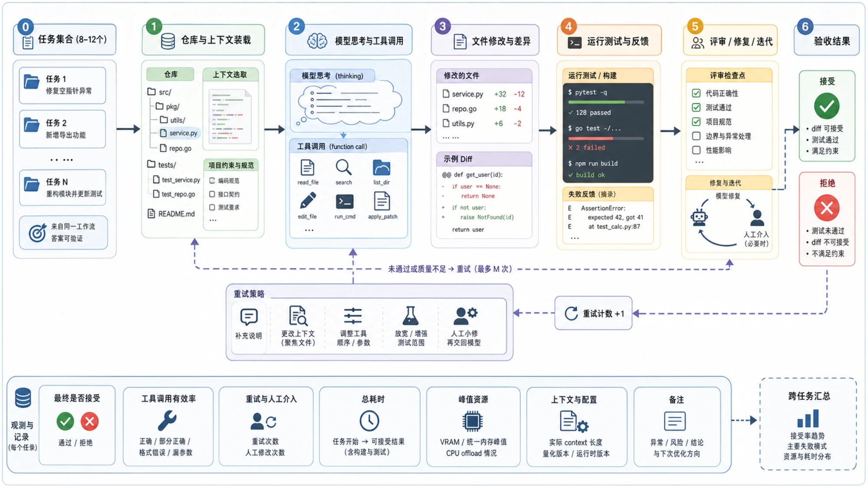This screenshot has height=488, width=868.
Task: Open test_repo.go in the tree
Action: [x=174, y=194]
